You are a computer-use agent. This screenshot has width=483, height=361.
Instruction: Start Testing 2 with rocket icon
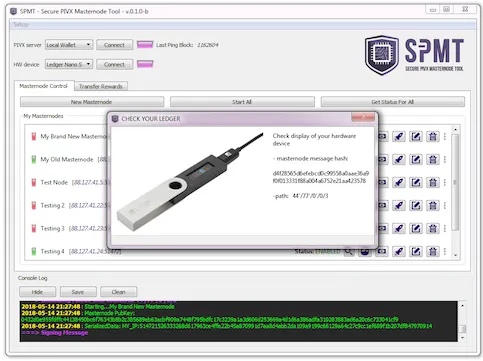click(x=399, y=205)
